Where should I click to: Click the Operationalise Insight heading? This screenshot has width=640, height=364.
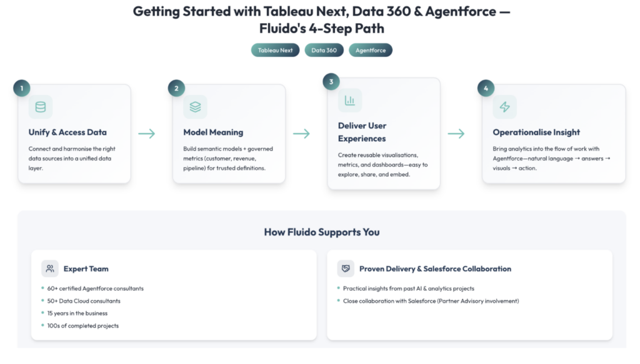pos(536,132)
